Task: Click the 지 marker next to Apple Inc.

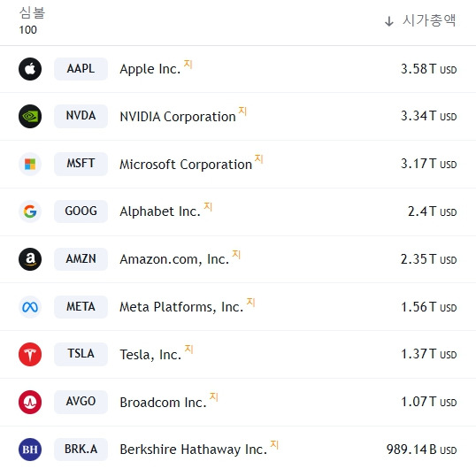Action: click(188, 65)
